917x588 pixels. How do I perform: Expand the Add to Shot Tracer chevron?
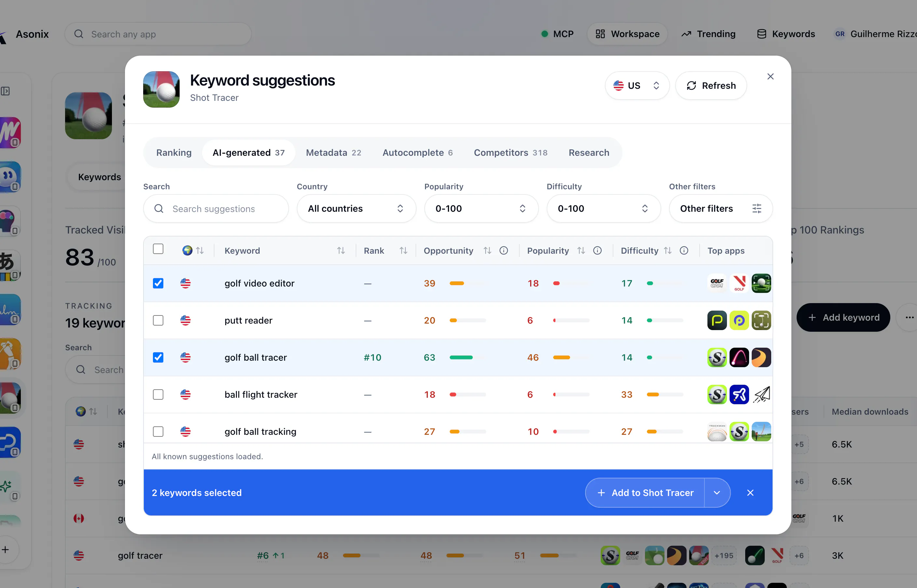(717, 493)
